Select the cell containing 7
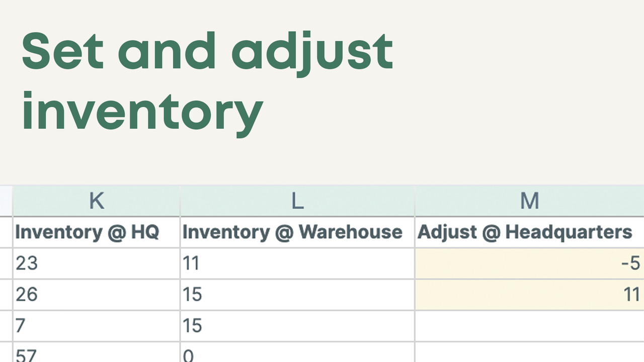 pyautogui.click(x=96, y=325)
